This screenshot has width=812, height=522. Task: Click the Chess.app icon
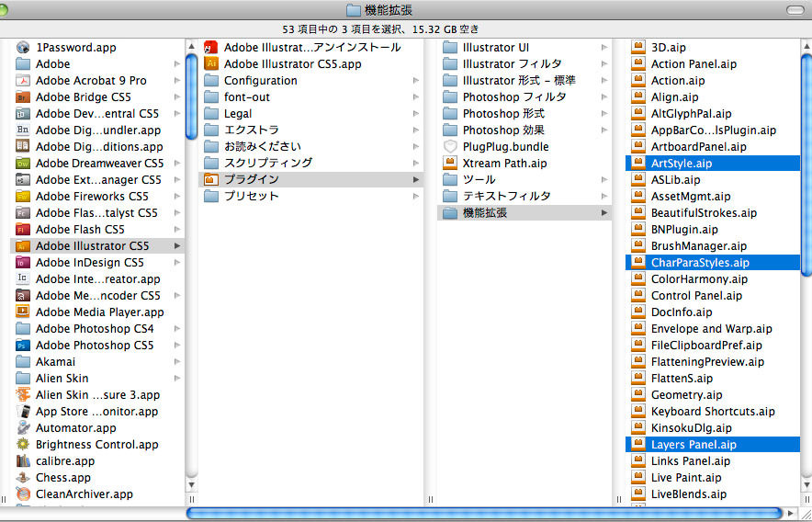click(23, 477)
